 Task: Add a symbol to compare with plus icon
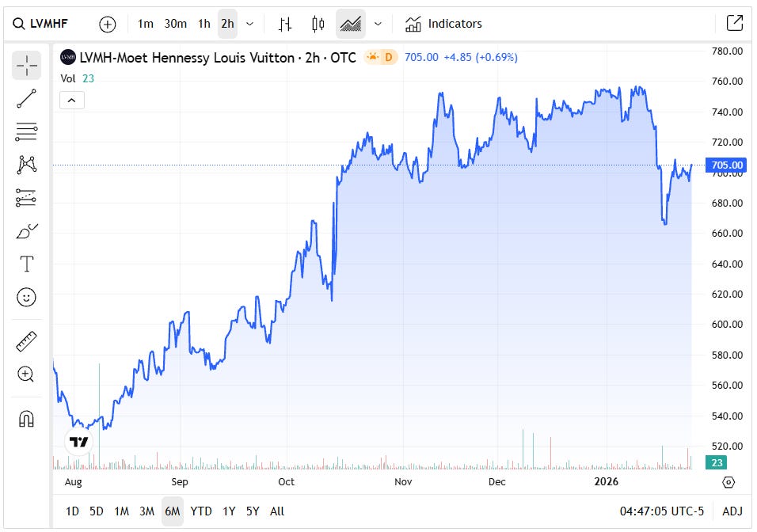coord(107,24)
